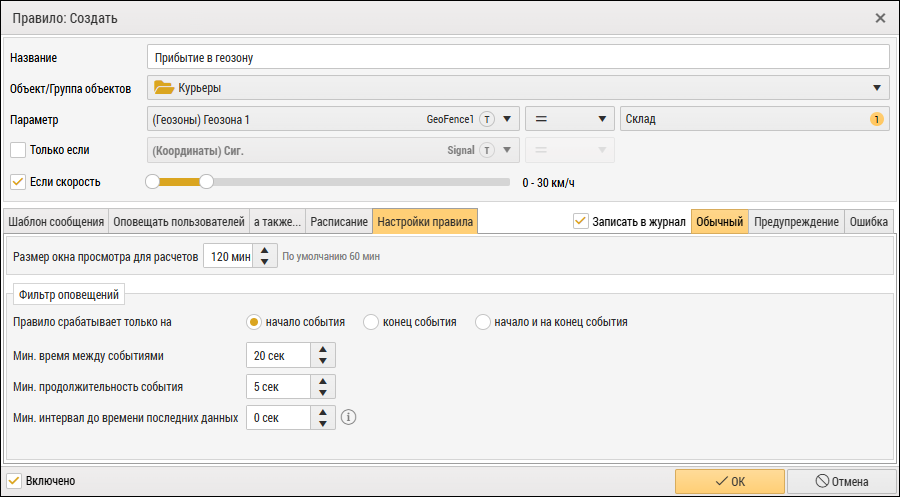The image size is (900, 497).
Task: Uncheck the Если скорость checkbox
Action: (17, 182)
